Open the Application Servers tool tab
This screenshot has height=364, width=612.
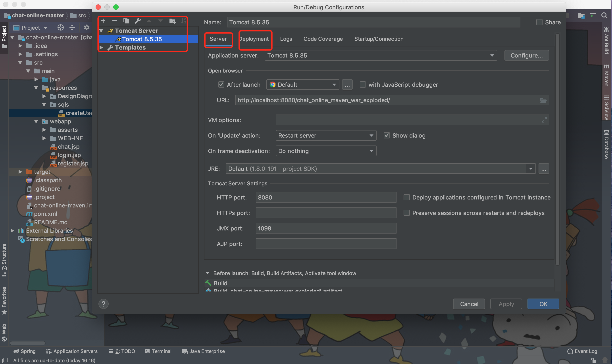pos(72,351)
